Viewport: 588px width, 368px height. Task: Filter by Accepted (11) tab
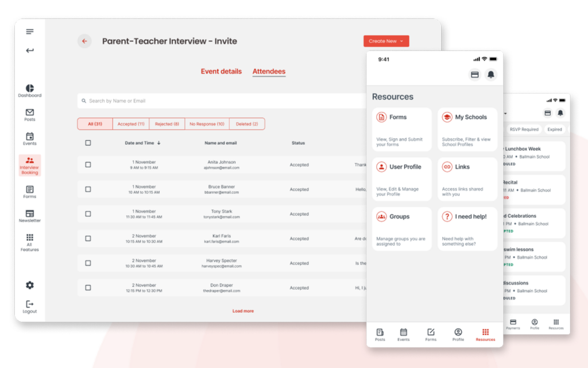pos(131,124)
